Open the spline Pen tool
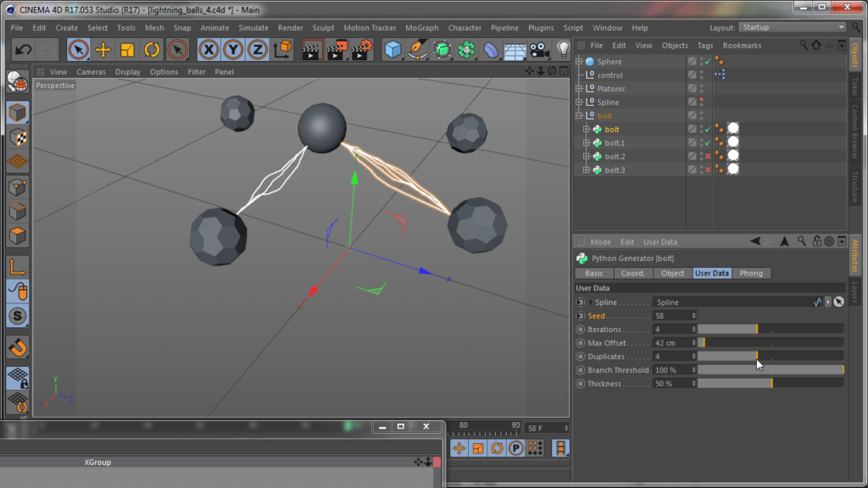Screen dimensions: 868x488 (417, 50)
